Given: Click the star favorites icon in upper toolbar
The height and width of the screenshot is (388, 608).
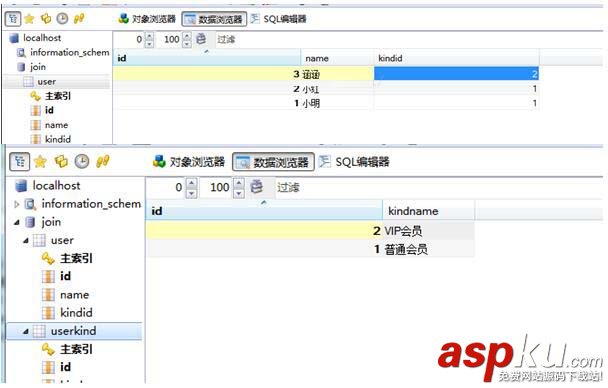Looking at the screenshot, I should tap(29, 19).
